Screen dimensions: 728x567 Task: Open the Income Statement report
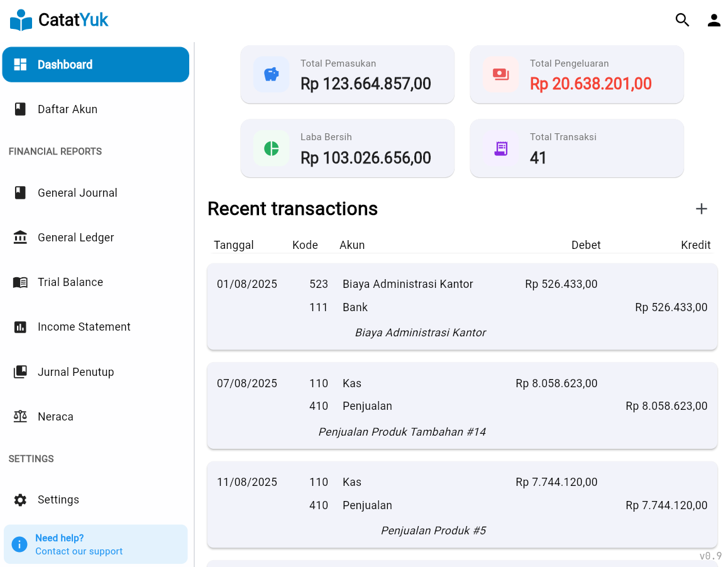click(x=84, y=327)
